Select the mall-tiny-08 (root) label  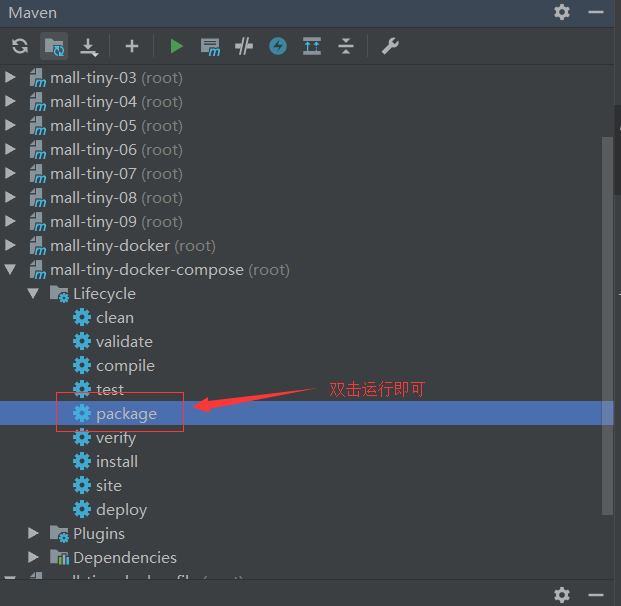pos(116,198)
